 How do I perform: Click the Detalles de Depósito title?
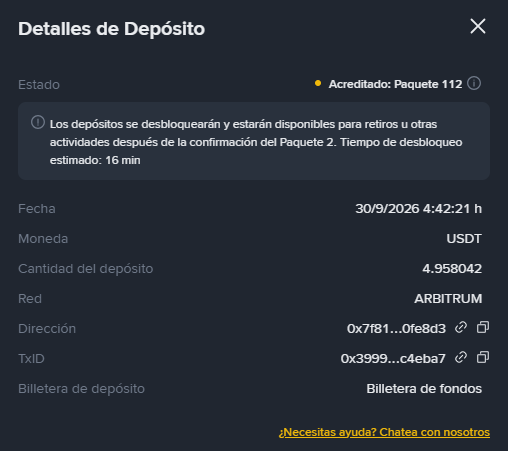coord(111,29)
